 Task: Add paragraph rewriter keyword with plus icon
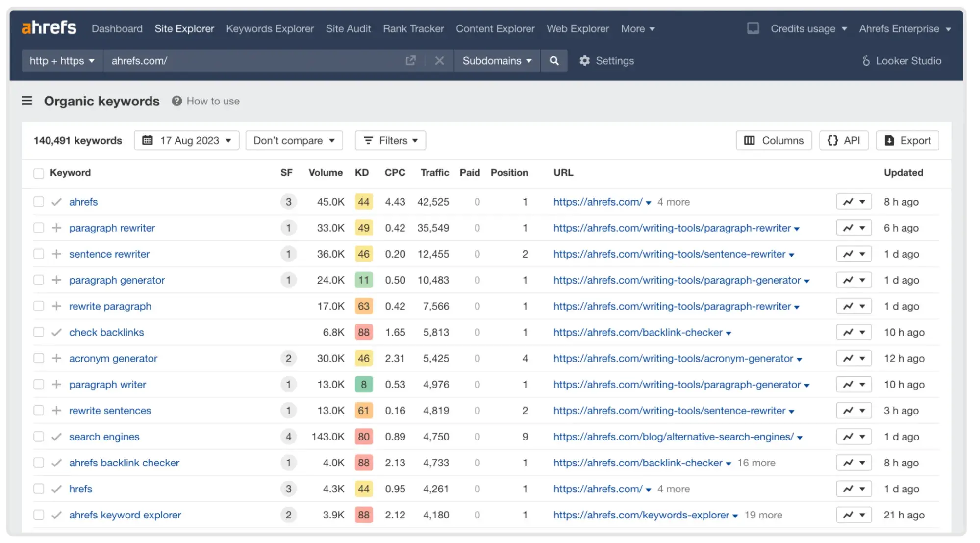click(x=57, y=228)
